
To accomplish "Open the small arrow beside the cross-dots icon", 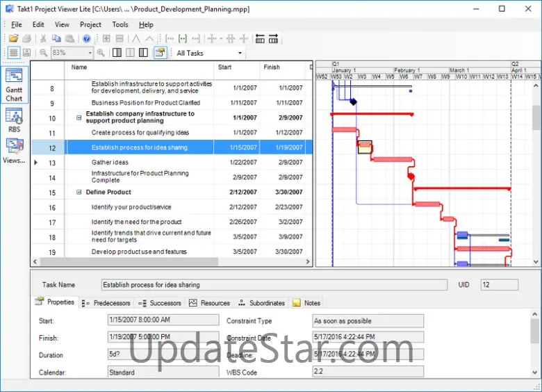I will click(221, 39).
